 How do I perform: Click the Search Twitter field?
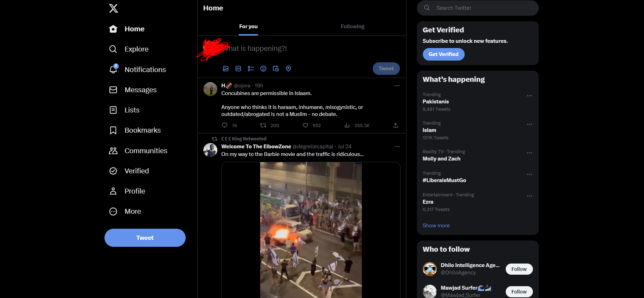[x=478, y=8]
